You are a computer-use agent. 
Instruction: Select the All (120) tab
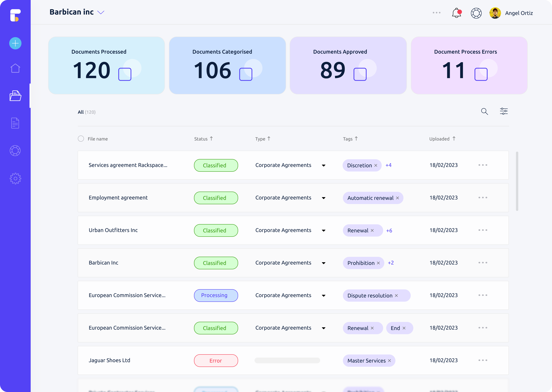point(86,112)
